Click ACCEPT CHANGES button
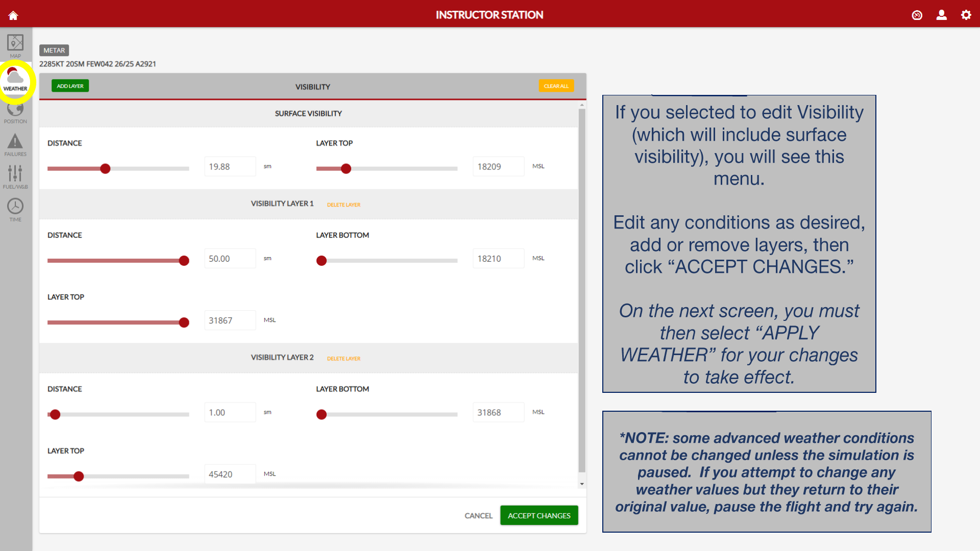 coord(539,515)
